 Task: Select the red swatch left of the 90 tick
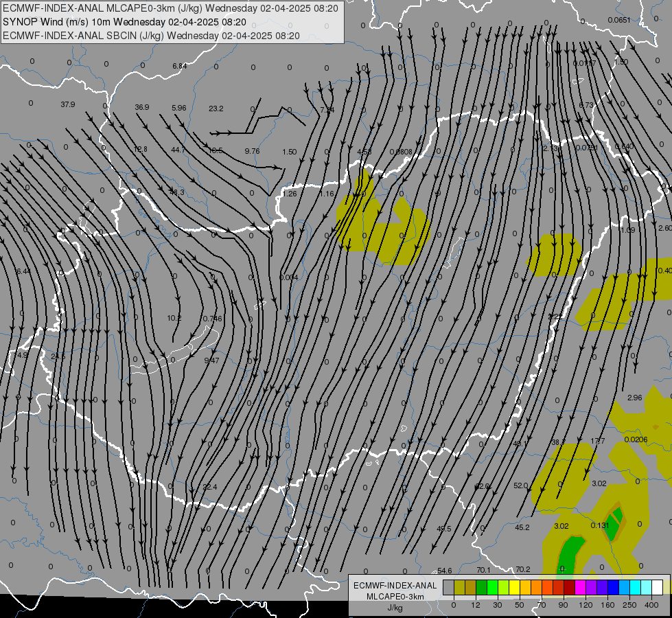coord(559,587)
